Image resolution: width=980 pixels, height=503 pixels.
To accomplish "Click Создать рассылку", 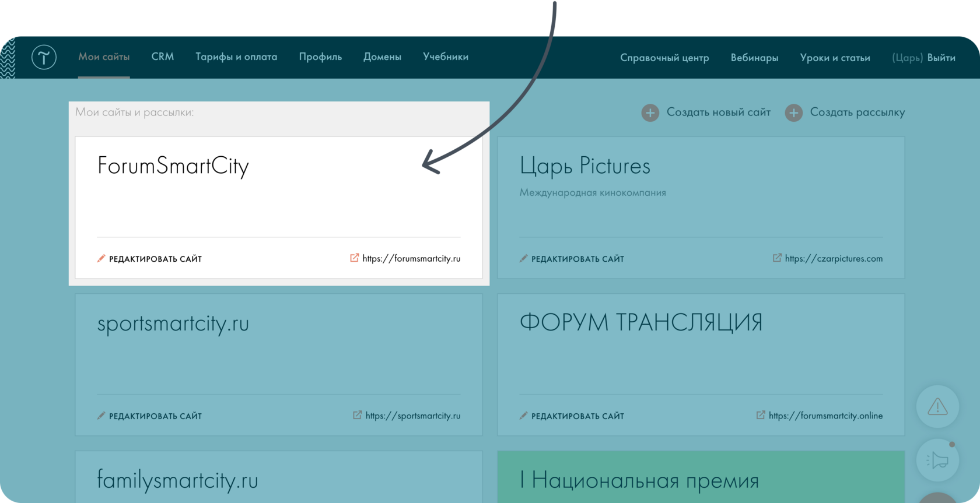I will [857, 112].
